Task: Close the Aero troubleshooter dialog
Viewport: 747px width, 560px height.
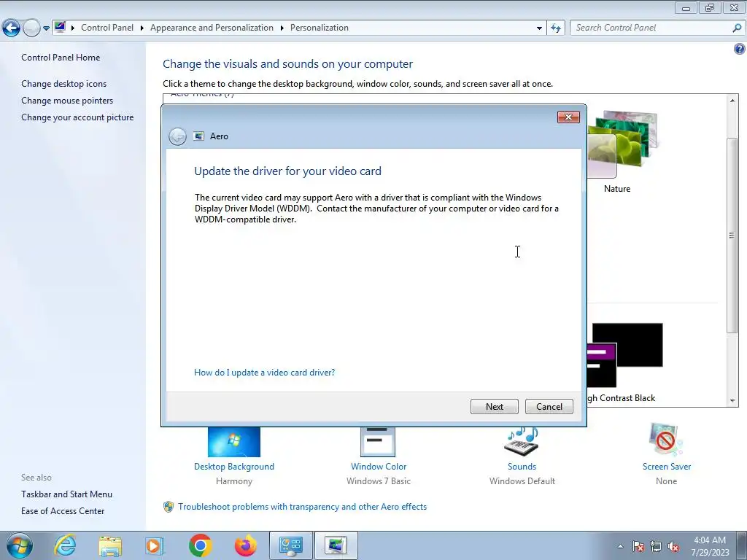Action: [568, 117]
